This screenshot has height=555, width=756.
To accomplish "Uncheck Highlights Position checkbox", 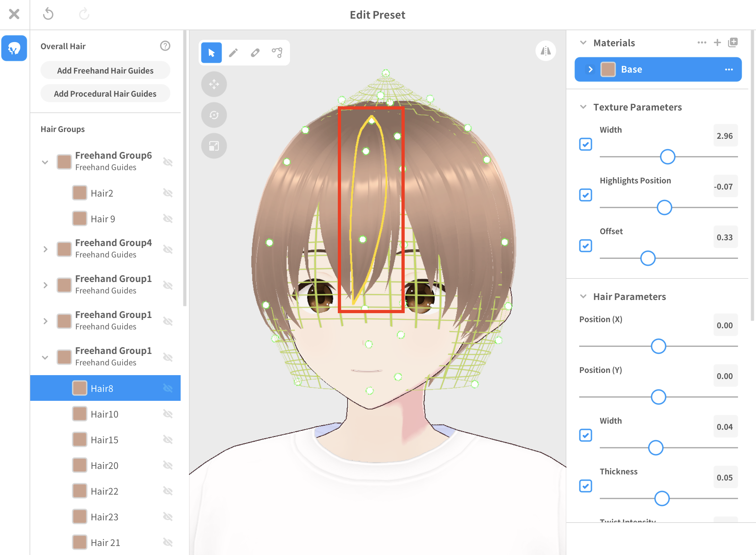I will pyautogui.click(x=586, y=195).
